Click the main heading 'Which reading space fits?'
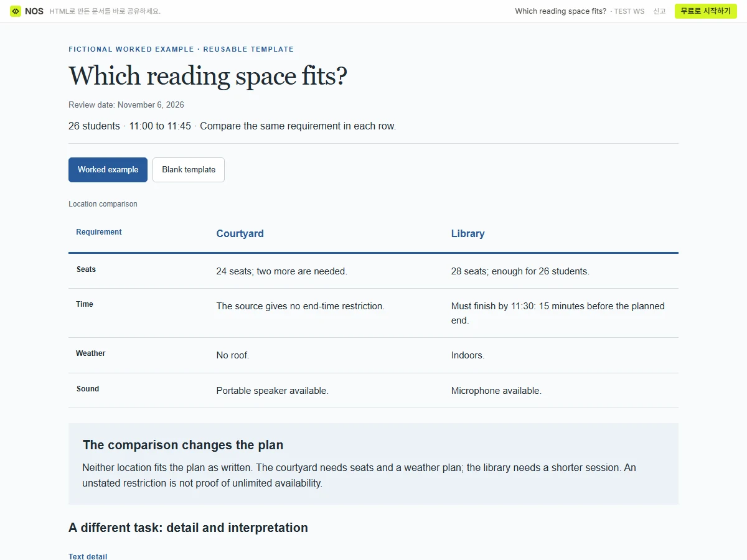 pos(208,76)
